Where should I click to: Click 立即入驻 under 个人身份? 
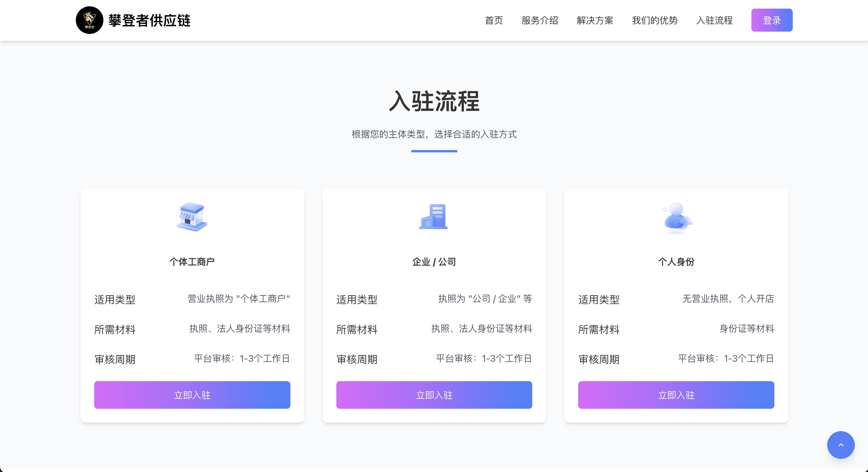point(676,395)
